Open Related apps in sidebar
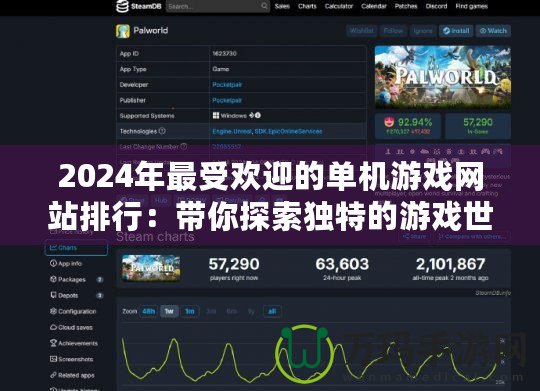Viewport: 540px width, 391px height. click(x=72, y=375)
